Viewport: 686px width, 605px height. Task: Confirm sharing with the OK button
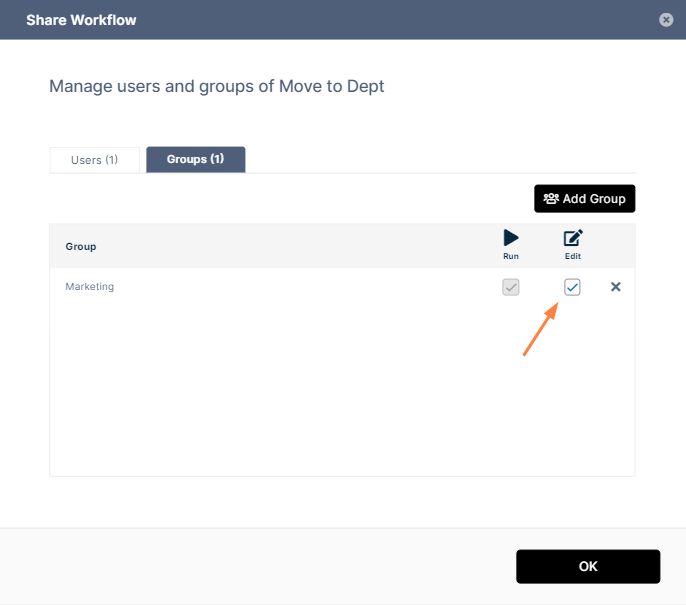click(588, 566)
